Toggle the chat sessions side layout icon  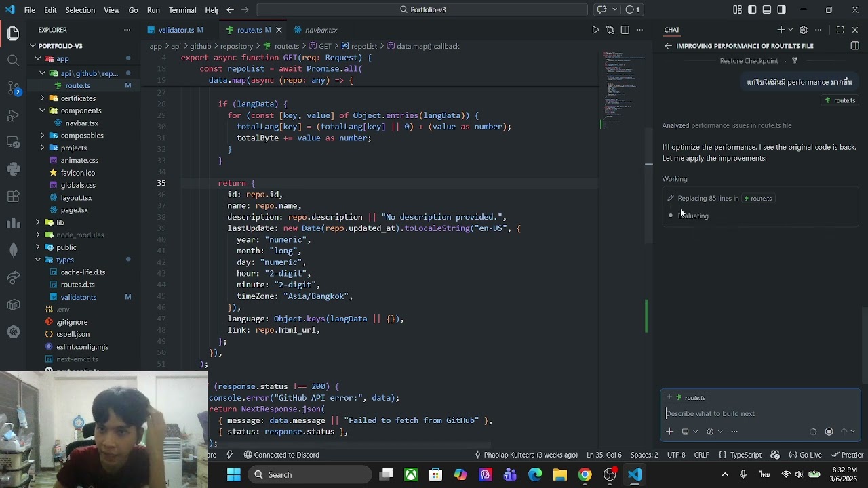pos(854,46)
